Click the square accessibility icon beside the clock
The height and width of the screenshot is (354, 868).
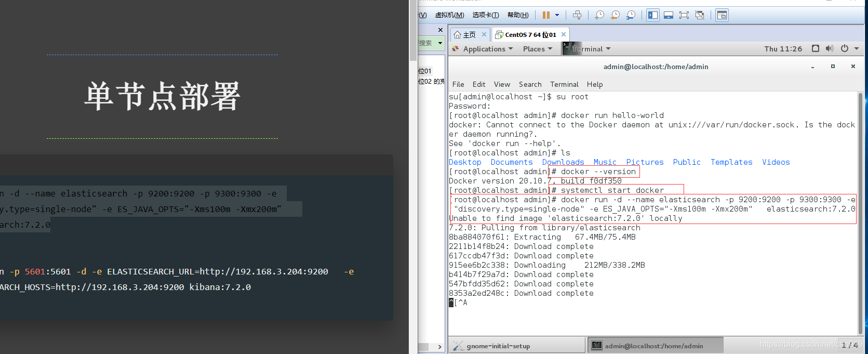pyautogui.click(x=816, y=48)
